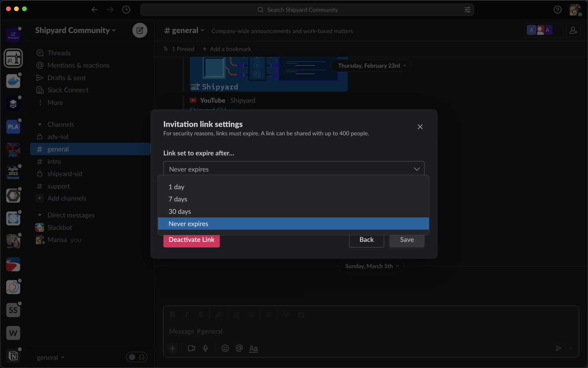The height and width of the screenshot is (368, 588).
Task: Focus the Search Shipyard Community field
Action: coord(307,10)
